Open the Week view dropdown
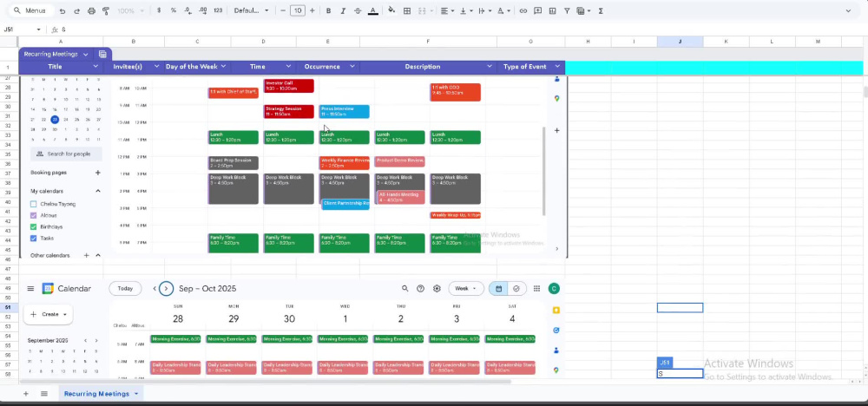The width and height of the screenshot is (868, 406). 466,289
